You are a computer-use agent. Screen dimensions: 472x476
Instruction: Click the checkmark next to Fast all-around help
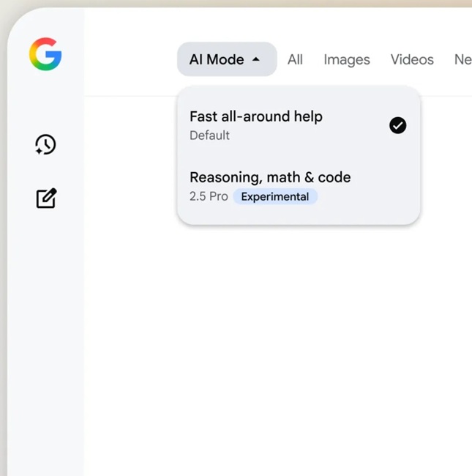coord(397,125)
